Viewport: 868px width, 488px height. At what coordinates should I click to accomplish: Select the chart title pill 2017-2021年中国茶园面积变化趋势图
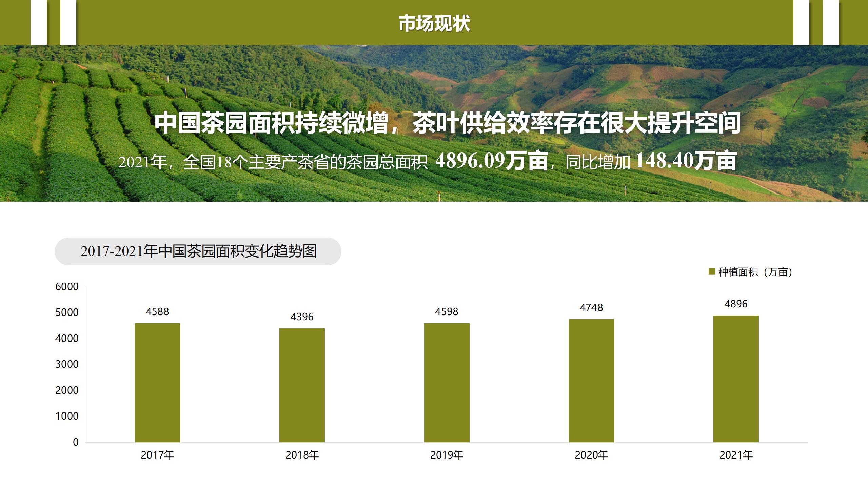click(x=198, y=251)
